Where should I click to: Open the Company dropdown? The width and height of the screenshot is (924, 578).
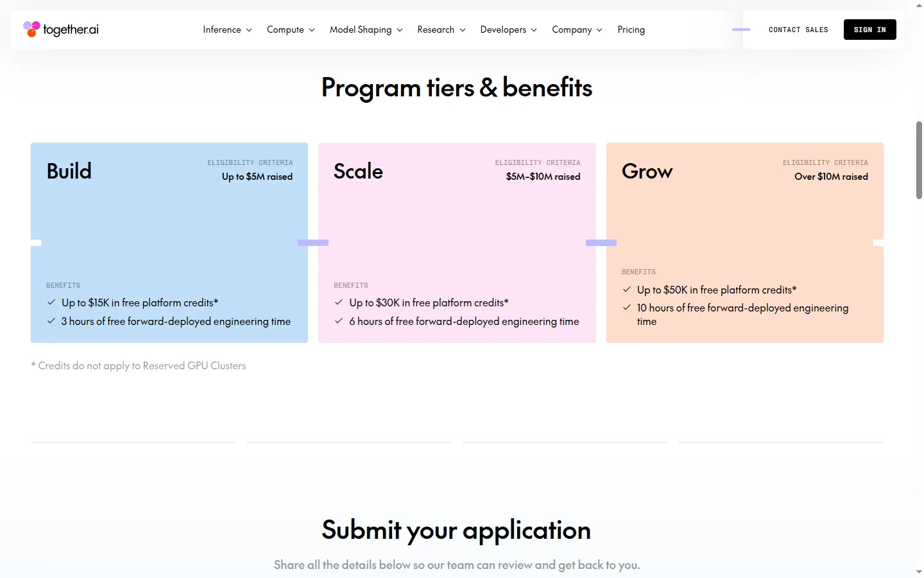pos(577,30)
